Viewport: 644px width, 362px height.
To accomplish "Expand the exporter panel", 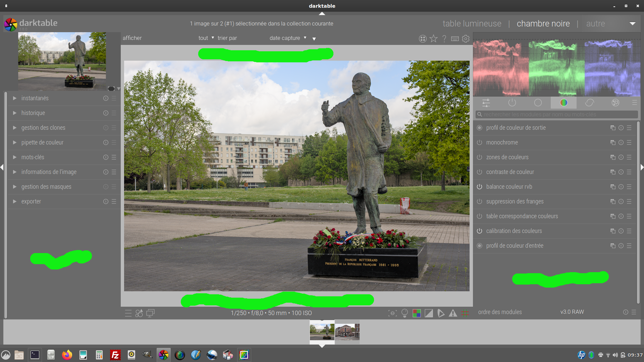I will tap(31, 201).
